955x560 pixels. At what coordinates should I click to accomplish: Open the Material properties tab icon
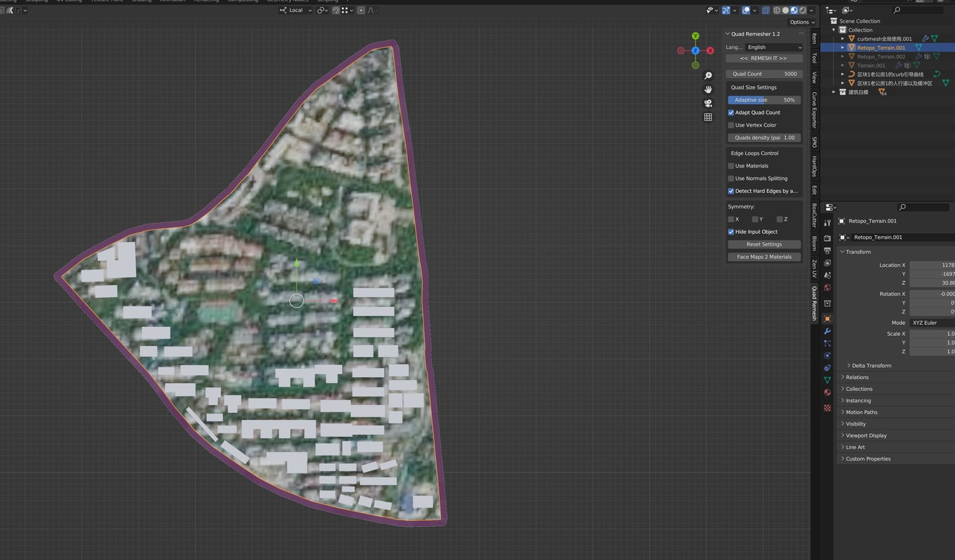tap(827, 392)
